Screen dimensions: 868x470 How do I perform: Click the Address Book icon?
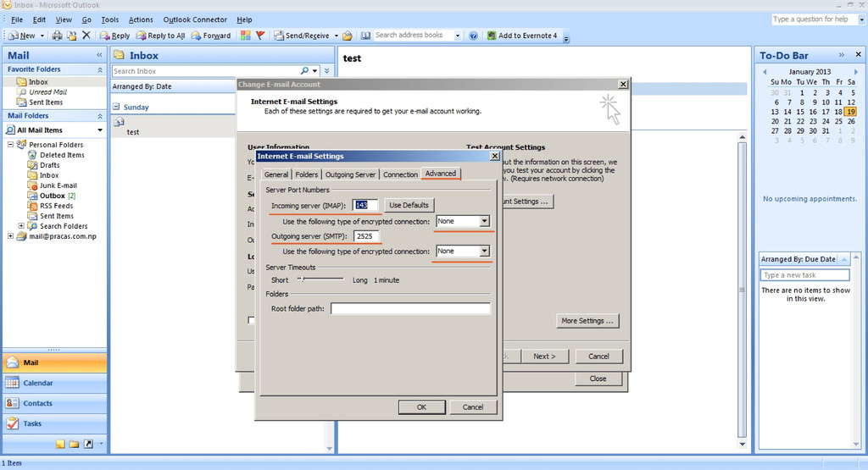tap(366, 36)
